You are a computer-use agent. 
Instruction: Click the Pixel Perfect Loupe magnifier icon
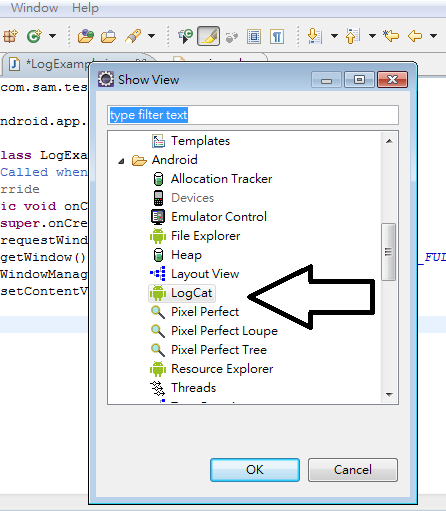pyautogui.click(x=158, y=331)
